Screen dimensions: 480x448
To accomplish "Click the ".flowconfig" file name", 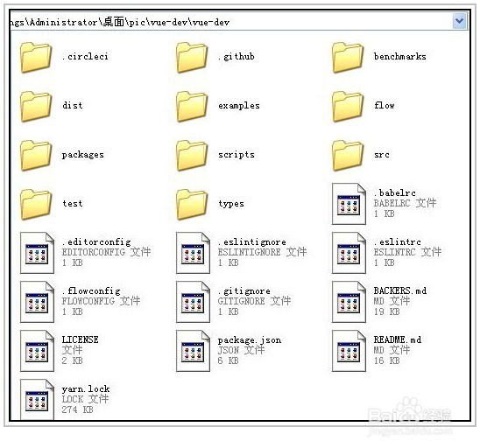I will pyautogui.click(x=91, y=291).
